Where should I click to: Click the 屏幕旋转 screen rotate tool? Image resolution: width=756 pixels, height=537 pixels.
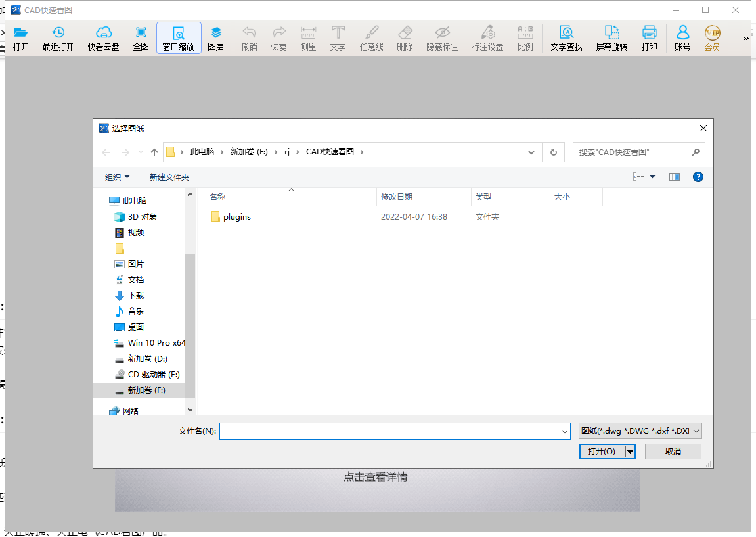pyautogui.click(x=611, y=38)
